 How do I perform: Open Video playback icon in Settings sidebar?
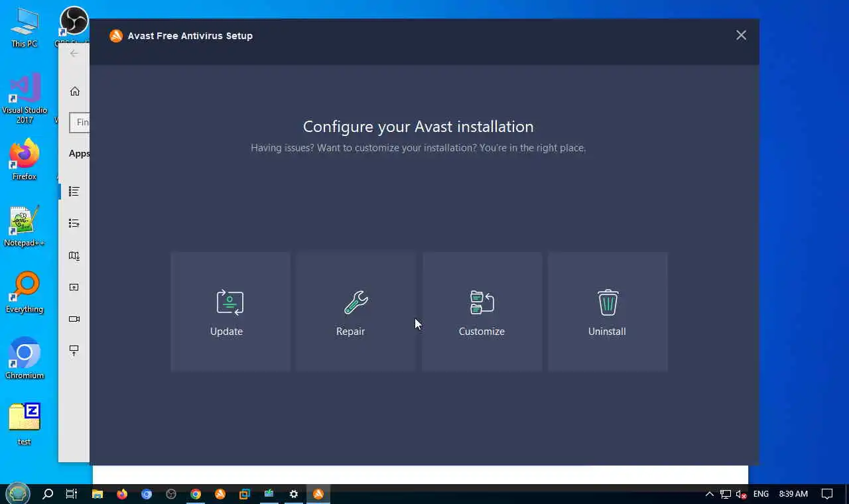coord(74,319)
